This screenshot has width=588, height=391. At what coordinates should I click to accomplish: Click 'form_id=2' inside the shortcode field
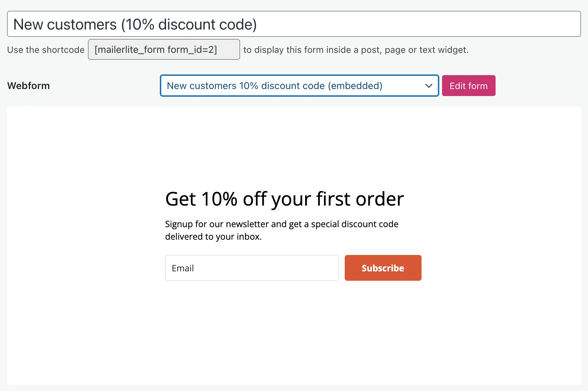[x=192, y=49]
